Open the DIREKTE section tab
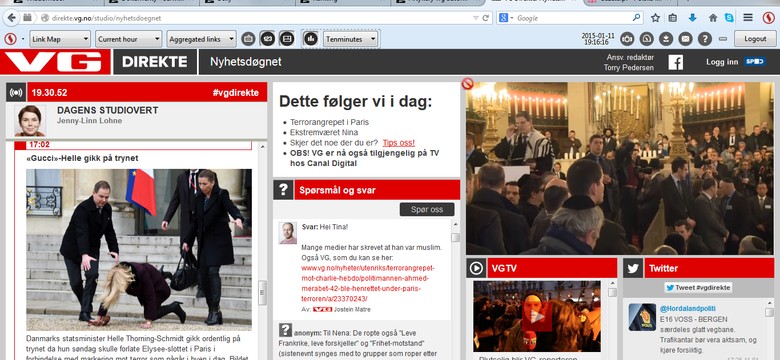This screenshot has height=360, width=780. (x=155, y=62)
